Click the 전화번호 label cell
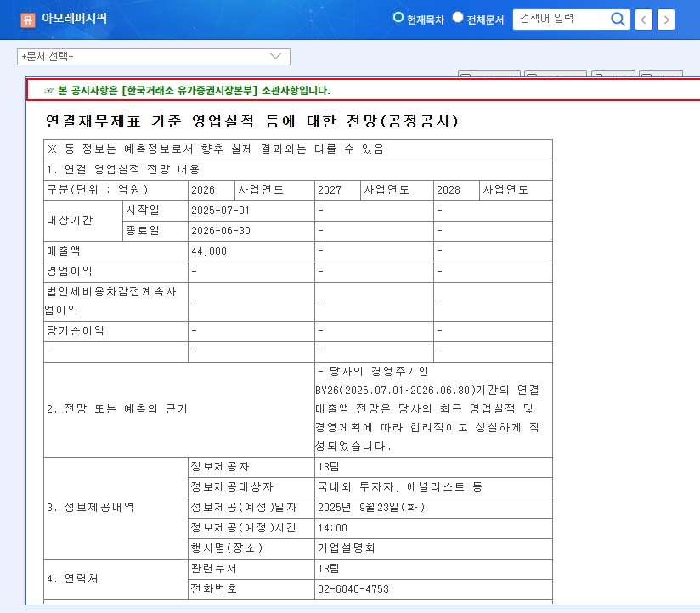The width and height of the screenshot is (700, 613). [x=251, y=589]
